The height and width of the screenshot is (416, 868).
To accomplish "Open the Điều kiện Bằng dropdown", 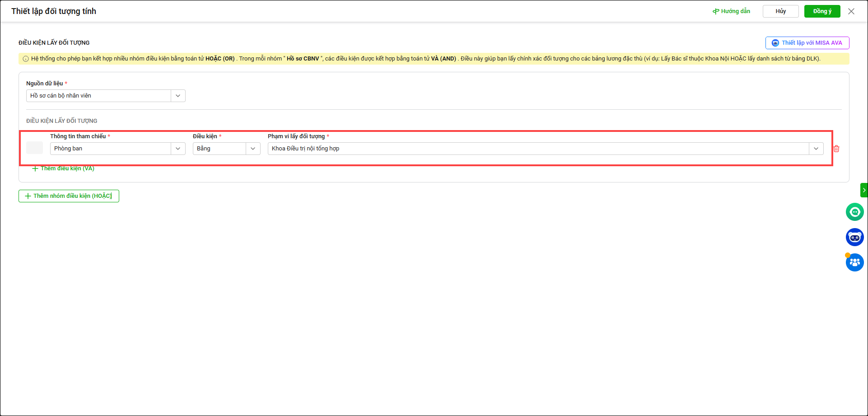I will [x=226, y=149].
